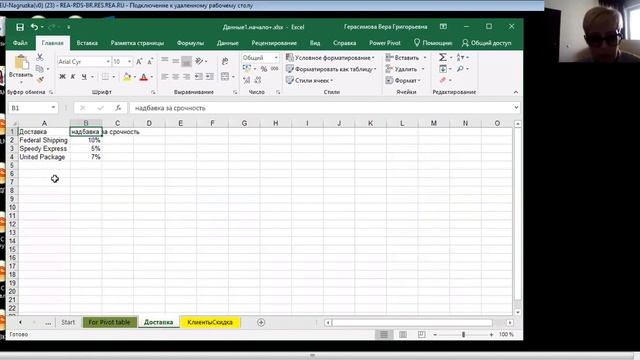Switch to the Вставка ribbon tab
The height and width of the screenshot is (360, 640).
87,43
